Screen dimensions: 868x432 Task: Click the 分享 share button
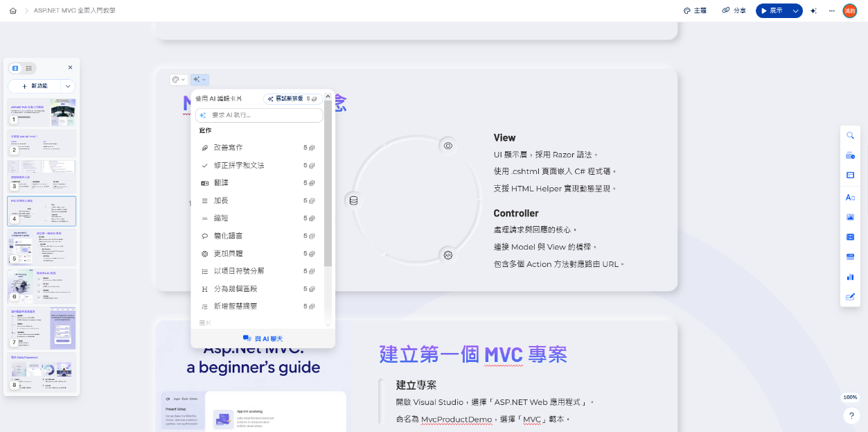point(734,11)
